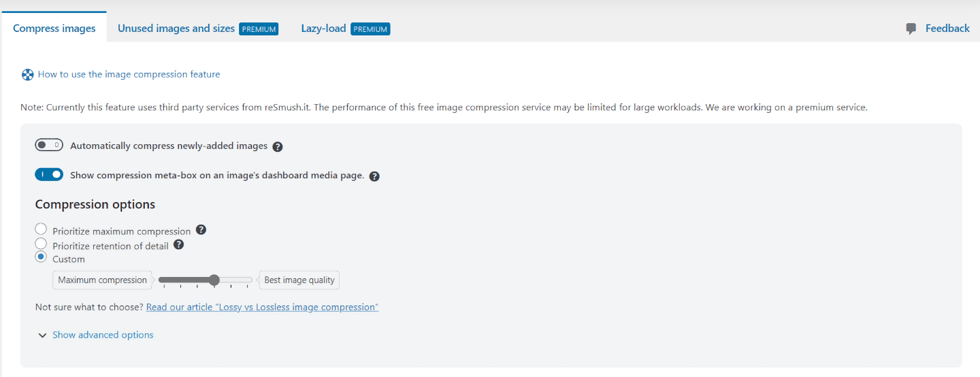
Task: Open the Lazy-load tab
Action: coord(346,29)
